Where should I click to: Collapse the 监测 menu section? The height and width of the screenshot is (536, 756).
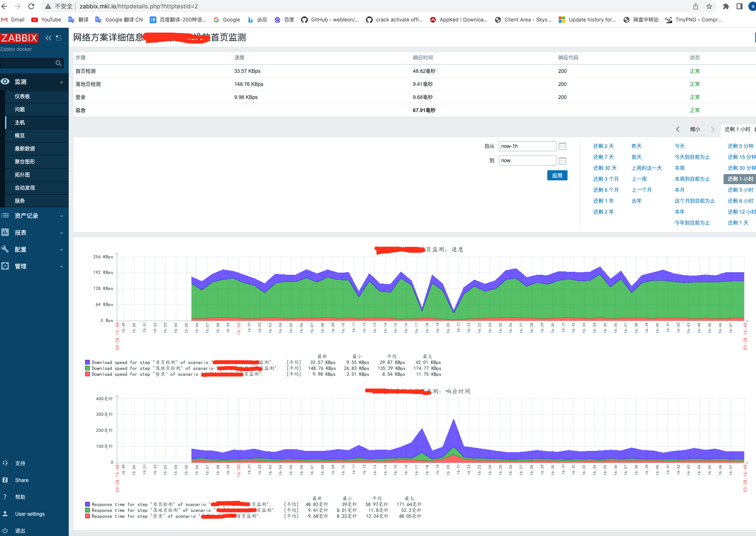pyautogui.click(x=62, y=82)
